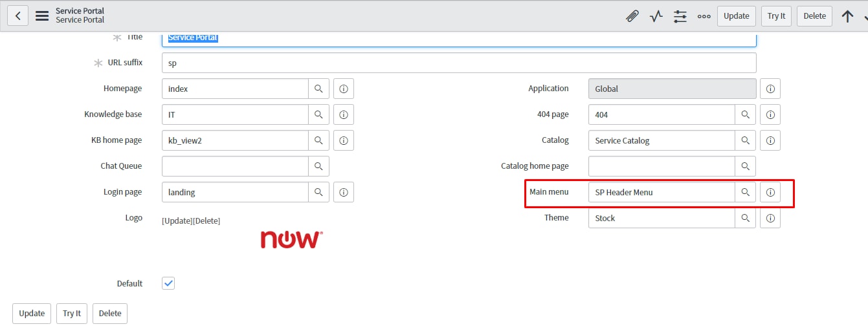The image size is (868, 333).
Task: Click the Homepage field containing index
Action: click(235, 89)
